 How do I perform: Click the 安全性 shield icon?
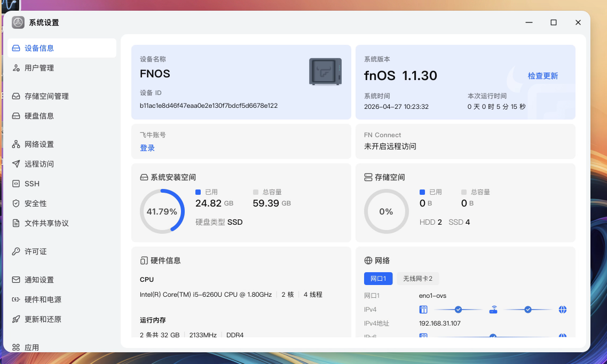tap(16, 203)
